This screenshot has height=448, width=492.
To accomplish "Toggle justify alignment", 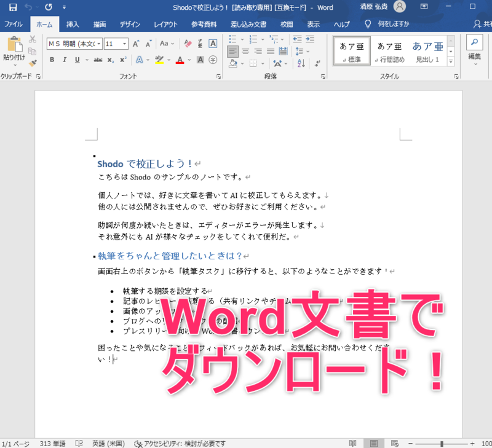I will click(271, 52).
